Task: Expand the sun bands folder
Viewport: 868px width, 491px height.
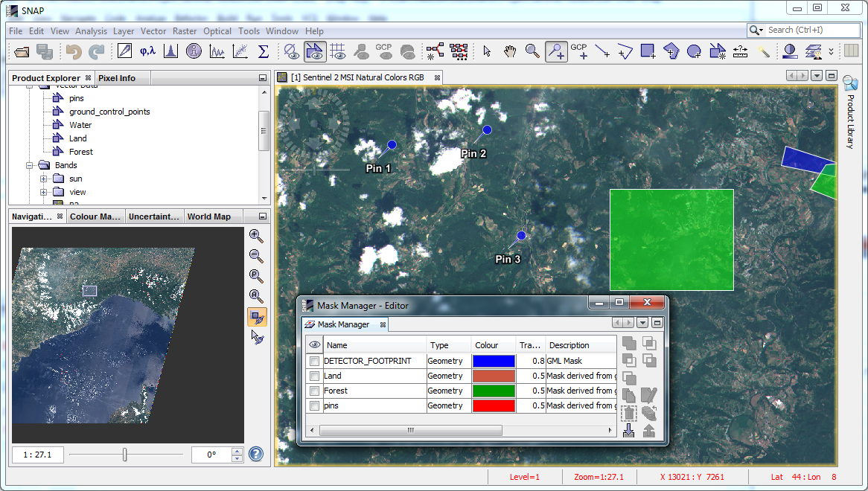Action: pyautogui.click(x=44, y=179)
